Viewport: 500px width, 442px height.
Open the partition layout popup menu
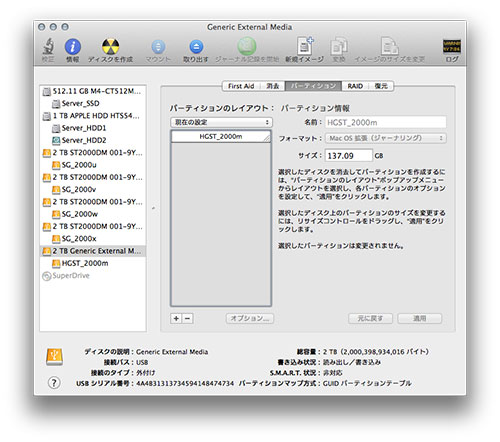click(x=221, y=122)
